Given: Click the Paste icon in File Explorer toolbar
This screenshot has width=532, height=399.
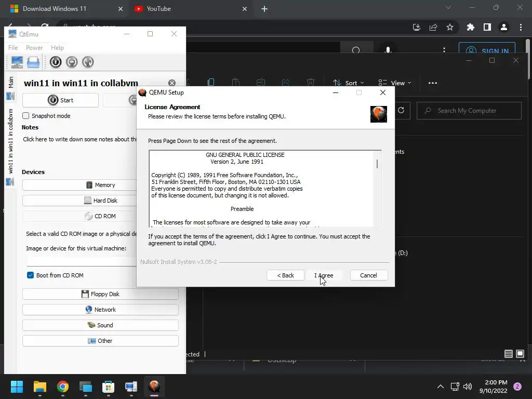Looking at the screenshot, I should pos(236,82).
